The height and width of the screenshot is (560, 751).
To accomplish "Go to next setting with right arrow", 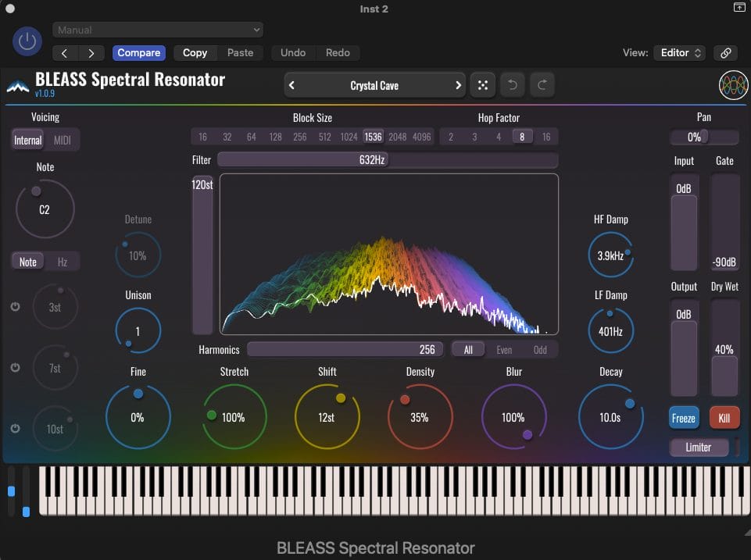I will 91,53.
